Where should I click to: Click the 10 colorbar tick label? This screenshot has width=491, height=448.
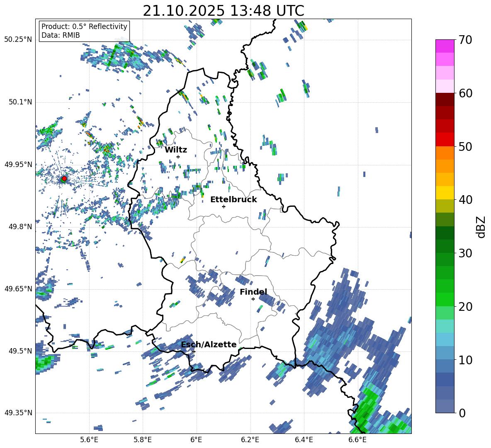pos(465,360)
